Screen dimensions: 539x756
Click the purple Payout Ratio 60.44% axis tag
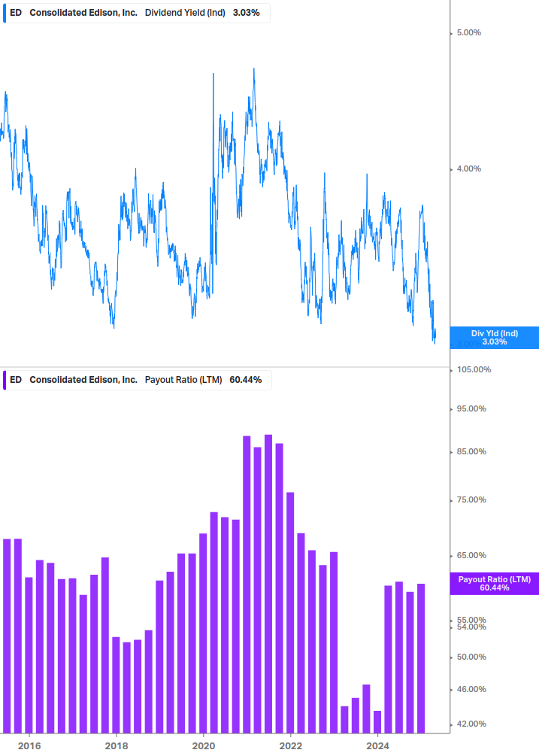(x=494, y=584)
